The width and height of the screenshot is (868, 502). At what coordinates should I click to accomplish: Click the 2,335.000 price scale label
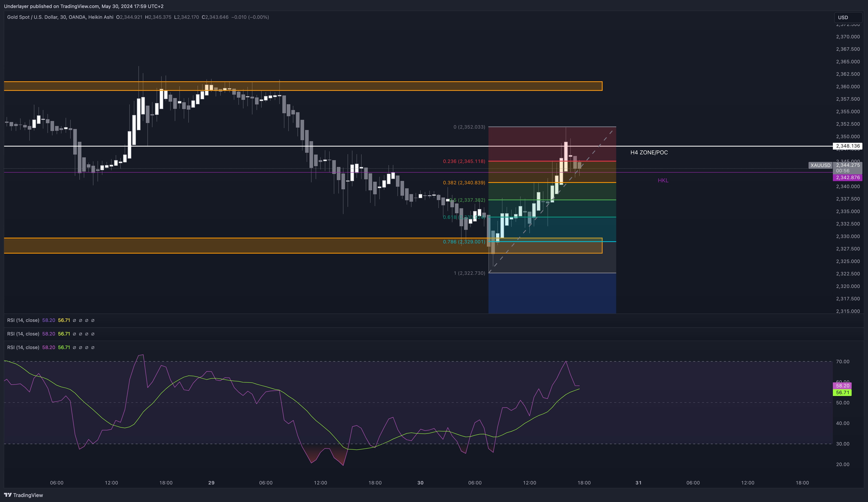point(848,211)
